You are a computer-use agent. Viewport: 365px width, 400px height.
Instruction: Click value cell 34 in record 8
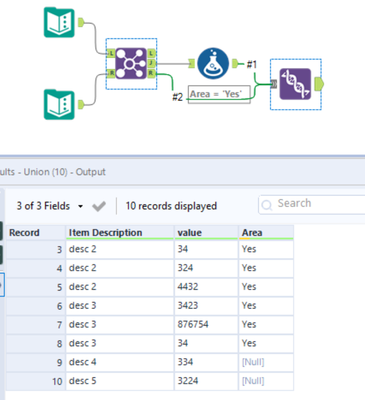pos(206,343)
